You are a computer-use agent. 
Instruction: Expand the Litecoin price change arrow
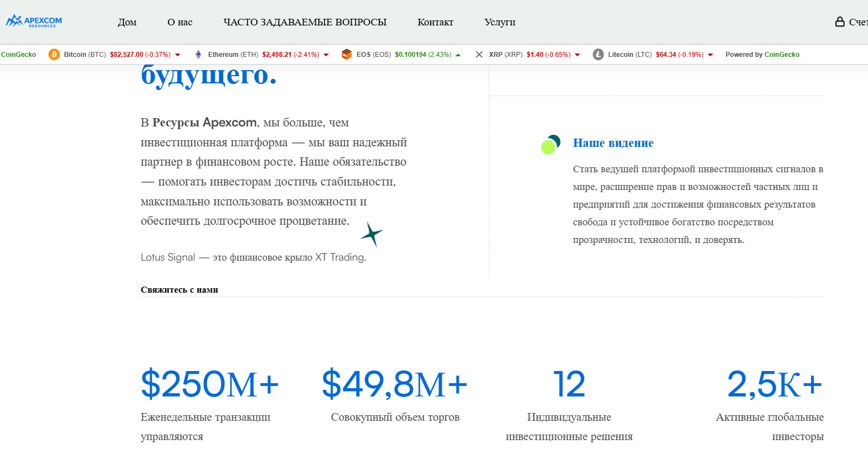tap(711, 55)
